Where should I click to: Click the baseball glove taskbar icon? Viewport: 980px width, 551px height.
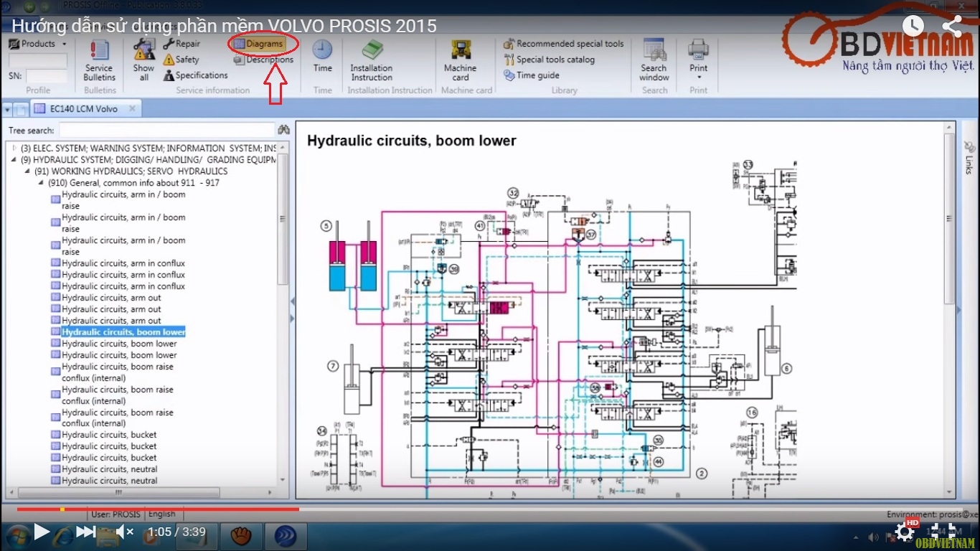pyautogui.click(x=242, y=536)
